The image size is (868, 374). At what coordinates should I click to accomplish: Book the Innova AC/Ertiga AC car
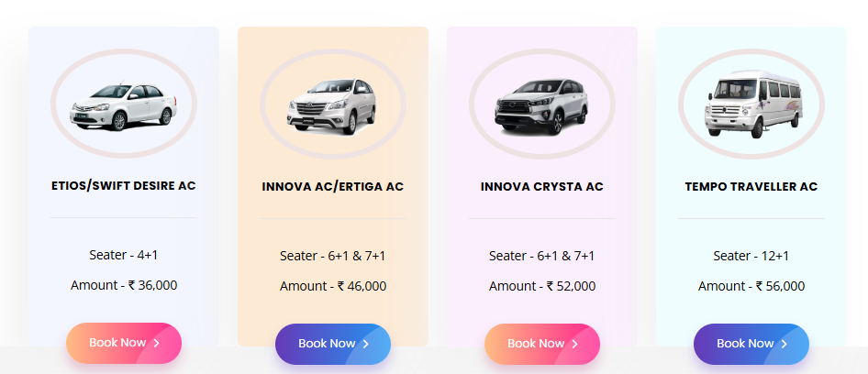point(333,344)
